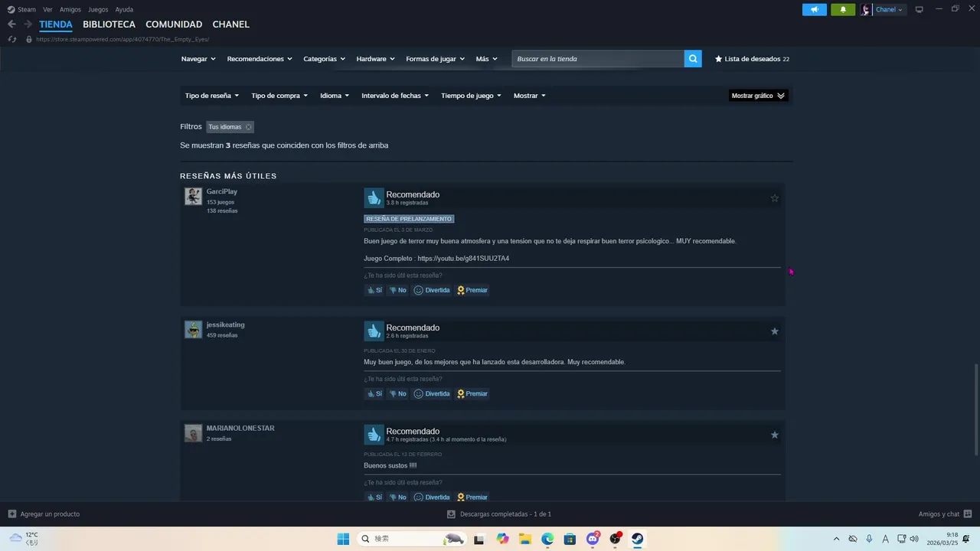Open 'Lista de deseados' wishlist
This screenshot has width=980, height=551.
click(x=752, y=59)
